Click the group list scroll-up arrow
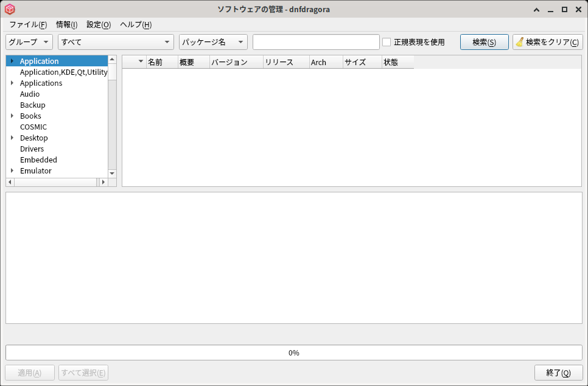The height and width of the screenshot is (386, 588). coord(112,60)
